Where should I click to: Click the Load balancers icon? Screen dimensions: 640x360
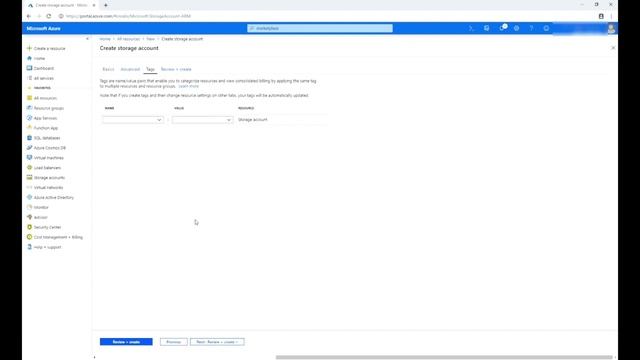tap(29, 167)
